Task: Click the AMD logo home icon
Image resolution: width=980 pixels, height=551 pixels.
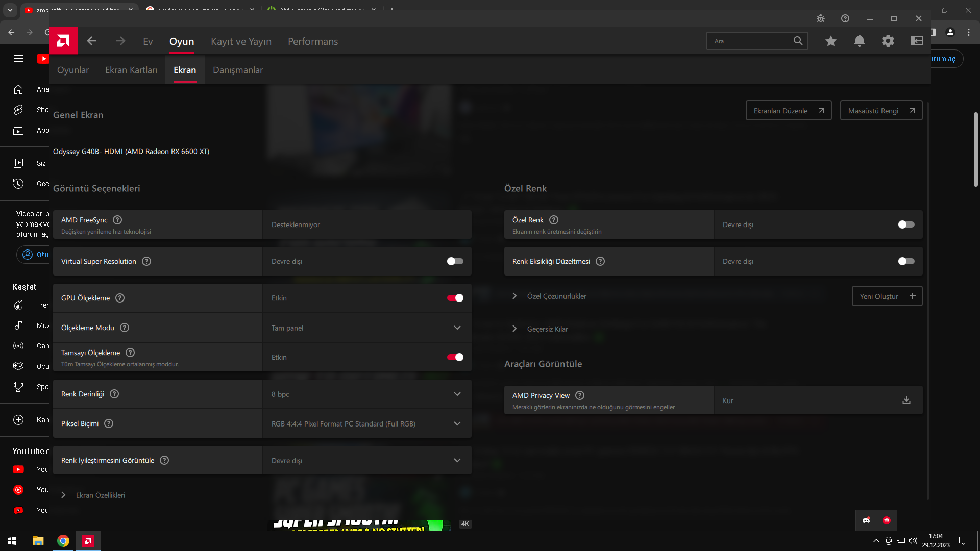Action: coord(63,41)
